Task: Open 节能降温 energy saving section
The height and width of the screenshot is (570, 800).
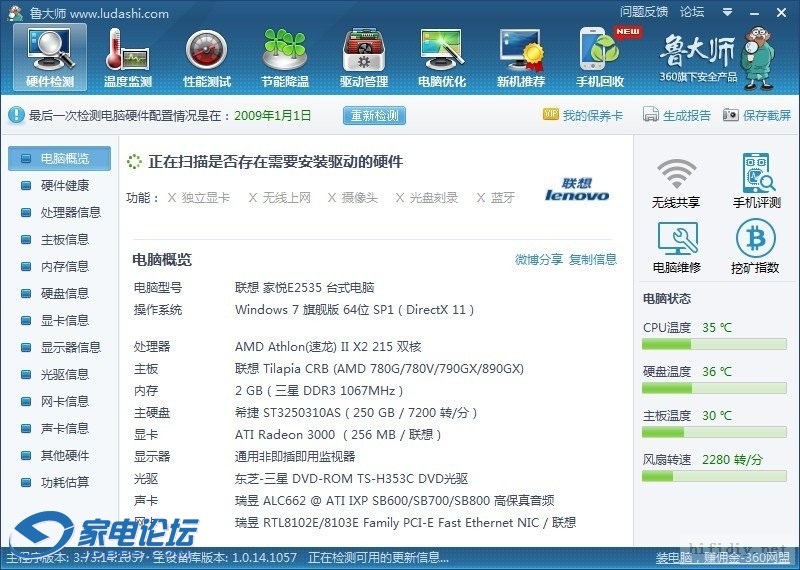Action: tap(285, 57)
